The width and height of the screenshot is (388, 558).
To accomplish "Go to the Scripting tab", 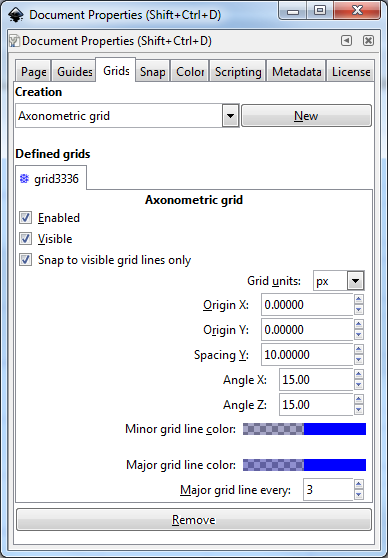I will (x=238, y=72).
